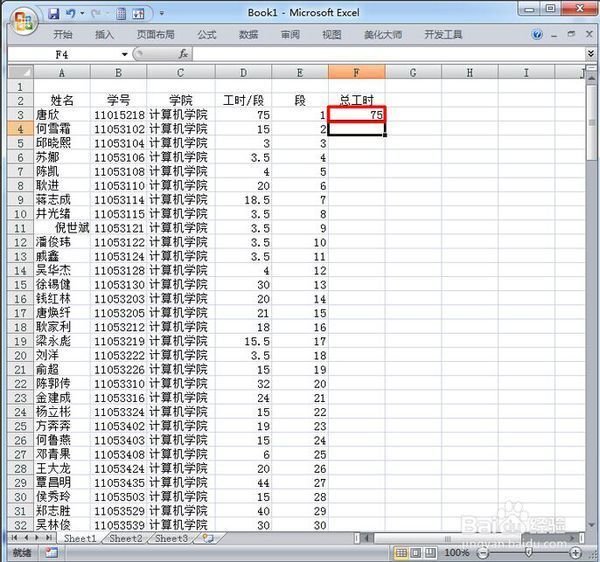The width and height of the screenshot is (600, 562).
Task: Click the zoom in plus button
Action: (576, 553)
